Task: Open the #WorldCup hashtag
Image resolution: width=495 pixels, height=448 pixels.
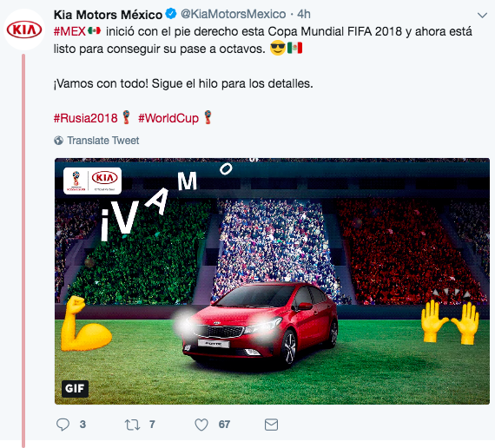Action: tap(168, 118)
